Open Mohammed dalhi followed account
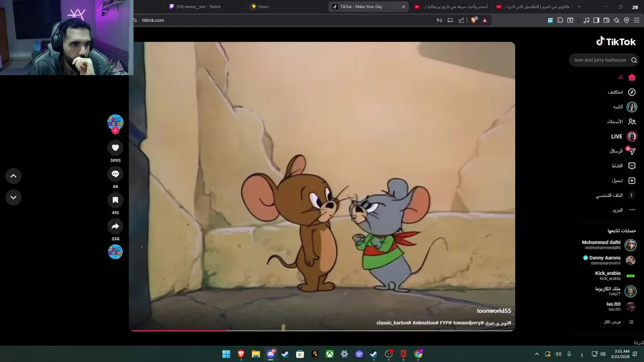The image size is (644, 362). (x=609, y=245)
